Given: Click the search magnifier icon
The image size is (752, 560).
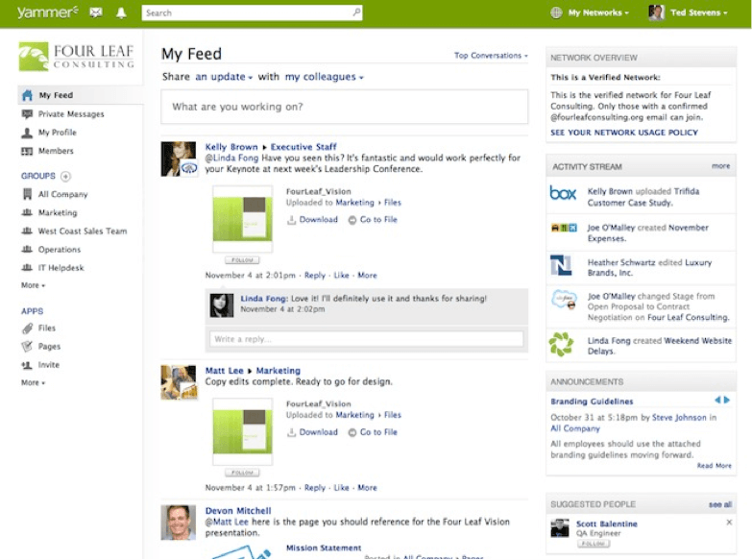Looking at the screenshot, I should coord(357,12).
